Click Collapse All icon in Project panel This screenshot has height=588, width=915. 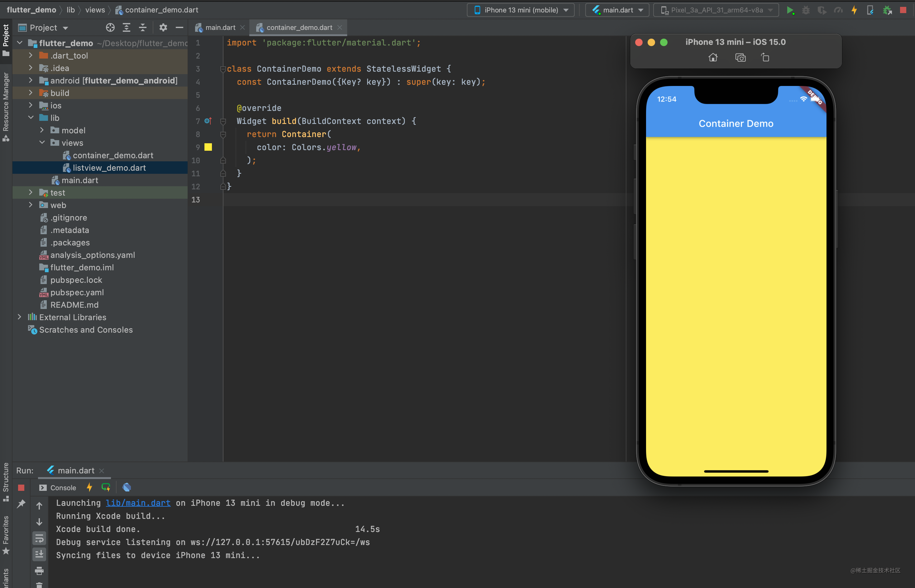coord(142,27)
